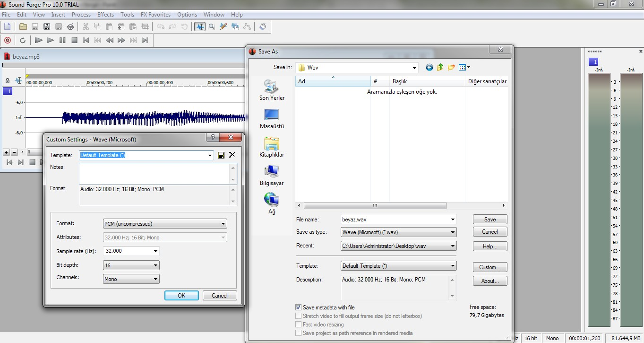Open the Template dropdown in Custom Settings
This screenshot has width=644, height=343.
[210, 155]
